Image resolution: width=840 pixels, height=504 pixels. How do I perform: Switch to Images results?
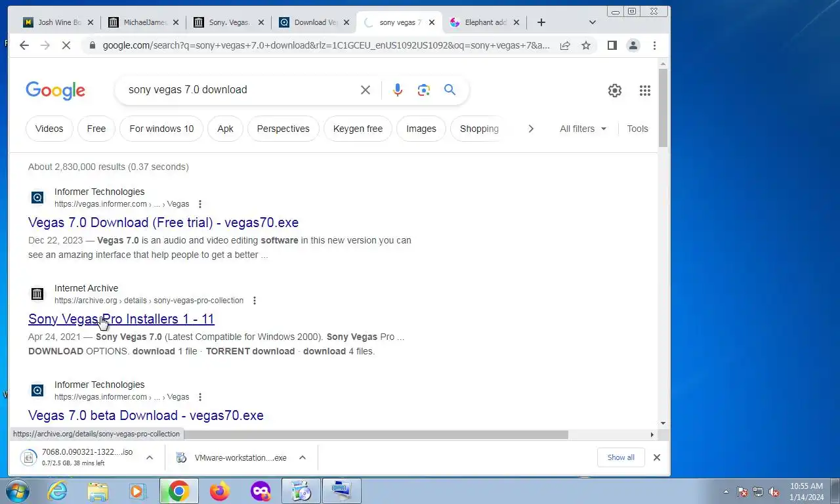coord(421,129)
